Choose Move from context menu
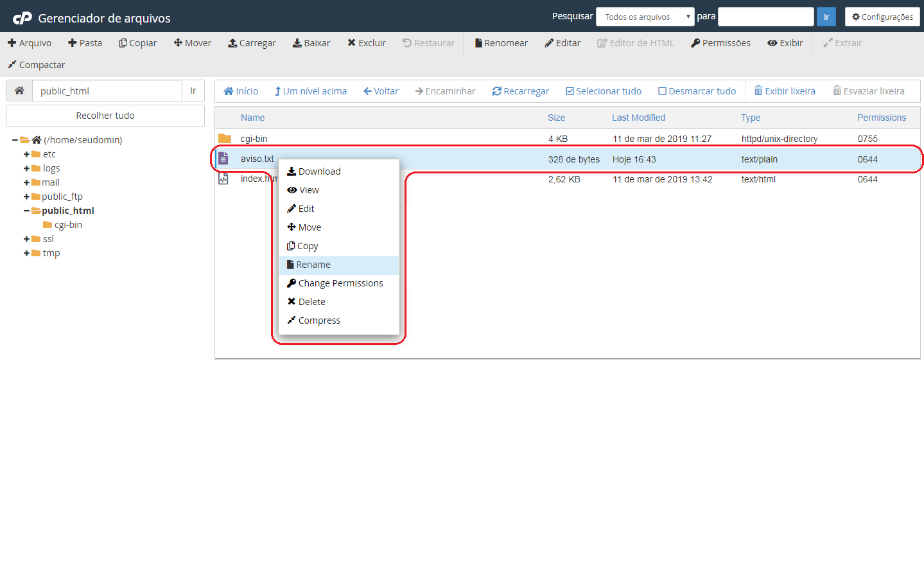The height and width of the screenshot is (578, 924). coord(339,227)
